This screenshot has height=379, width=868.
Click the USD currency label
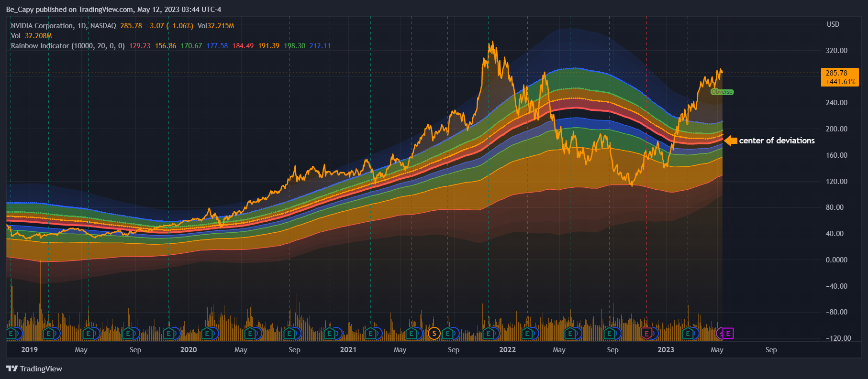(833, 24)
